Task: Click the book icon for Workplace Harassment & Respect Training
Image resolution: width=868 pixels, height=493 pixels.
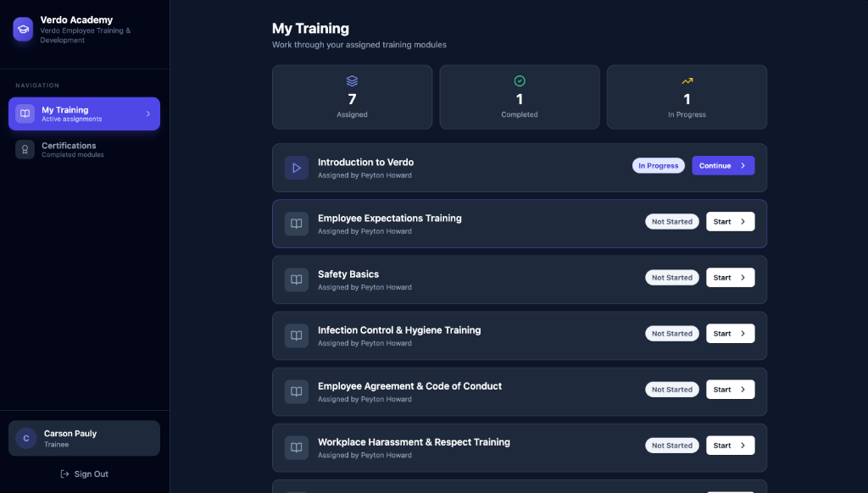Action: pos(297,447)
